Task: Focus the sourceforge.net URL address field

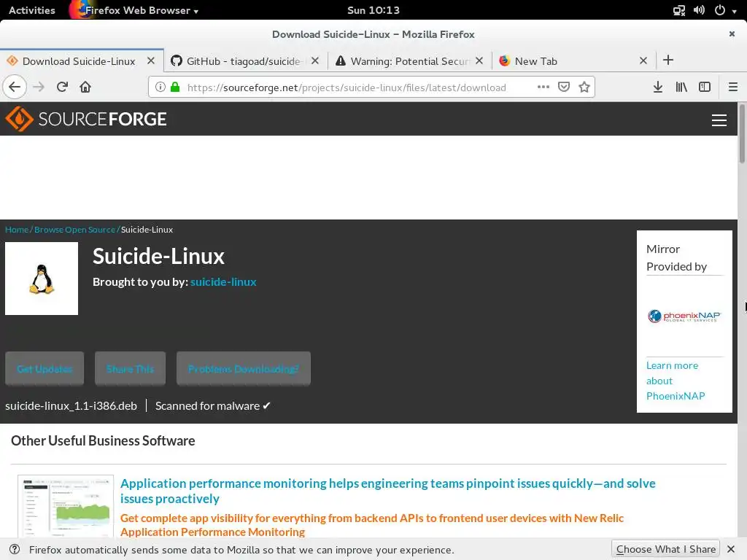Action: point(347,87)
